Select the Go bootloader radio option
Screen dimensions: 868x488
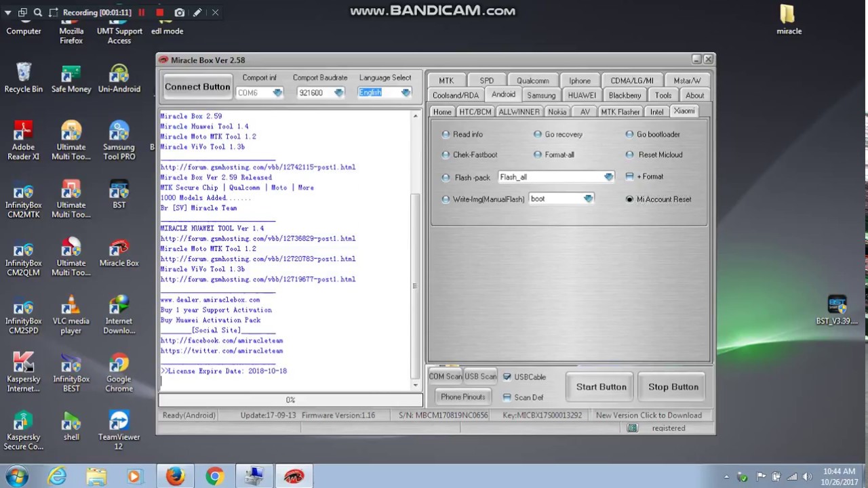(x=629, y=134)
